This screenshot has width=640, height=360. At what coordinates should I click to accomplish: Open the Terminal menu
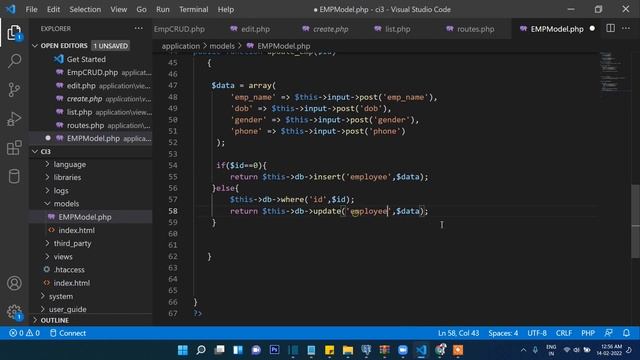pyautogui.click(x=193, y=9)
